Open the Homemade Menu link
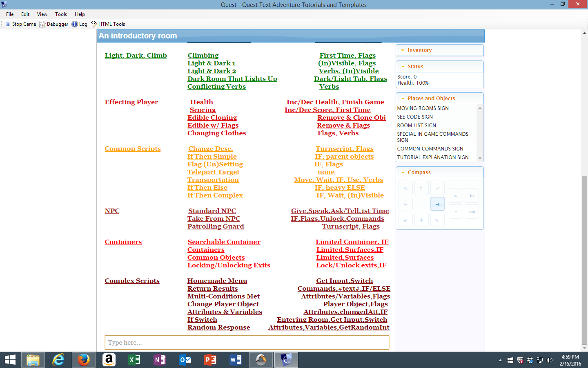This screenshot has height=368, width=588. click(x=217, y=281)
